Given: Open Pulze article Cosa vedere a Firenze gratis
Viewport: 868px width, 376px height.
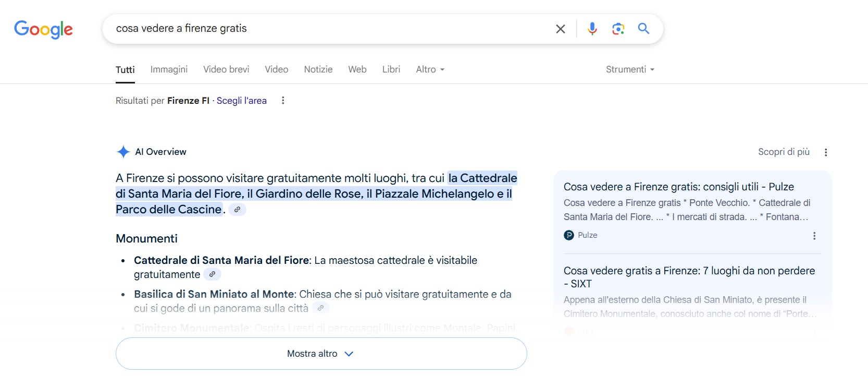Looking at the screenshot, I should [x=679, y=187].
